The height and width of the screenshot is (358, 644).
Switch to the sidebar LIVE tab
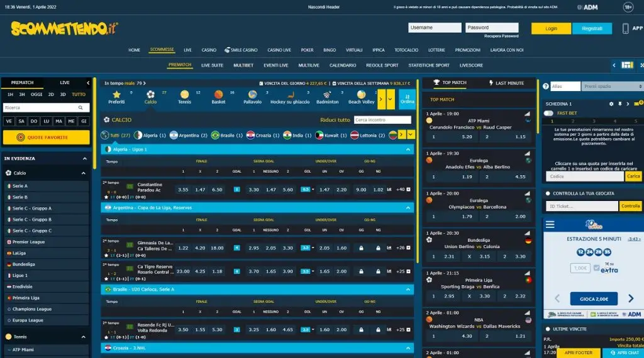[x=65, y=82]
